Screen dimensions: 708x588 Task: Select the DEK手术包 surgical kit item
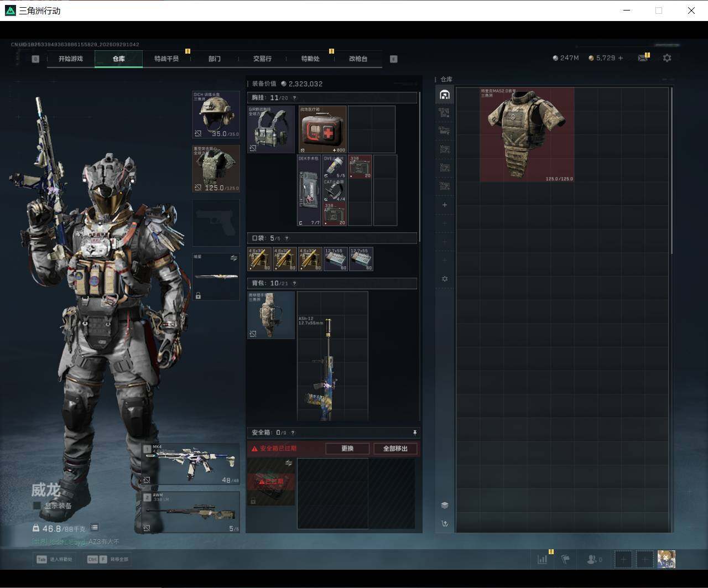(309, 190)
